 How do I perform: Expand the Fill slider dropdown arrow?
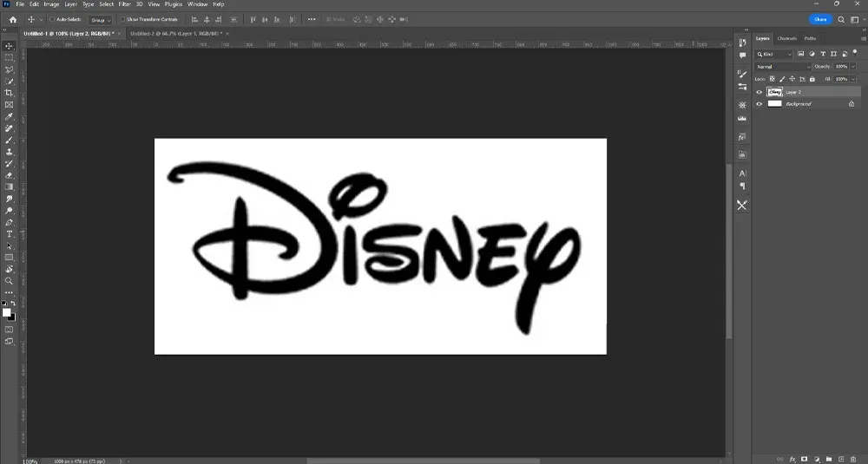click(853, 79)
